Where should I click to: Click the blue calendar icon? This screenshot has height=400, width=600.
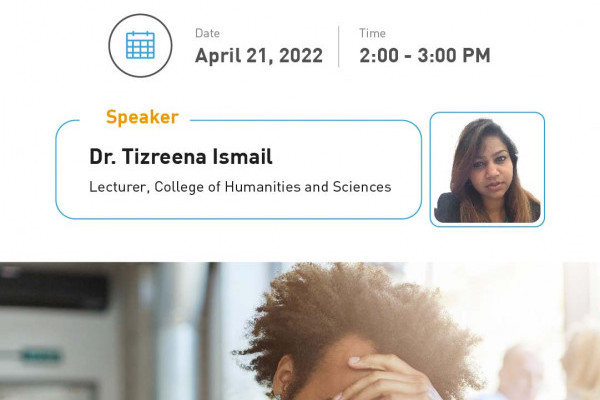[140, 45]
